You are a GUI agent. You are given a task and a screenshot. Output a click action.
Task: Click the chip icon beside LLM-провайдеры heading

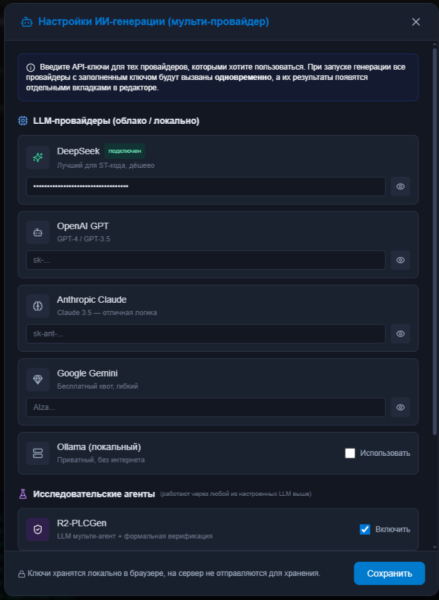23,121
